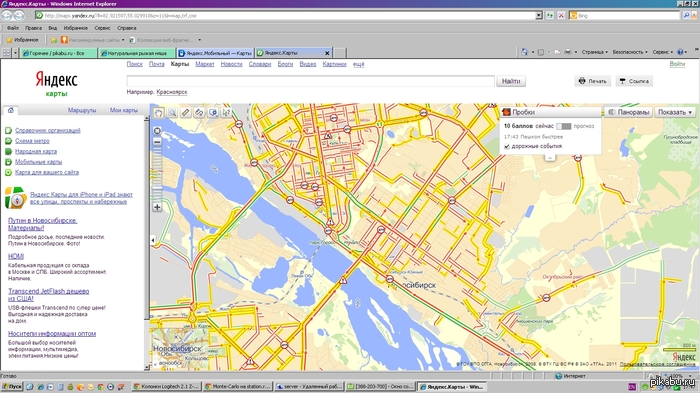
Task: Open the tab list dropdown arrow
Action: pyautogui.click(x=15, y=53)
